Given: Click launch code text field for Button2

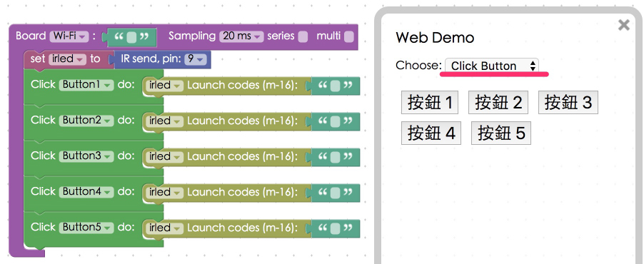Looking at the screenshot, I should [335, 121].
